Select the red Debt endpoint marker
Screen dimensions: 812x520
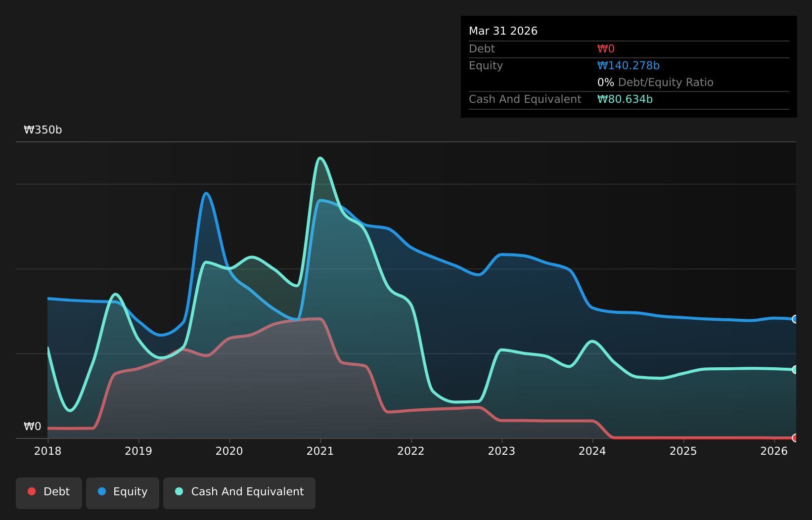pyautogui.click(x=795, y=438)
